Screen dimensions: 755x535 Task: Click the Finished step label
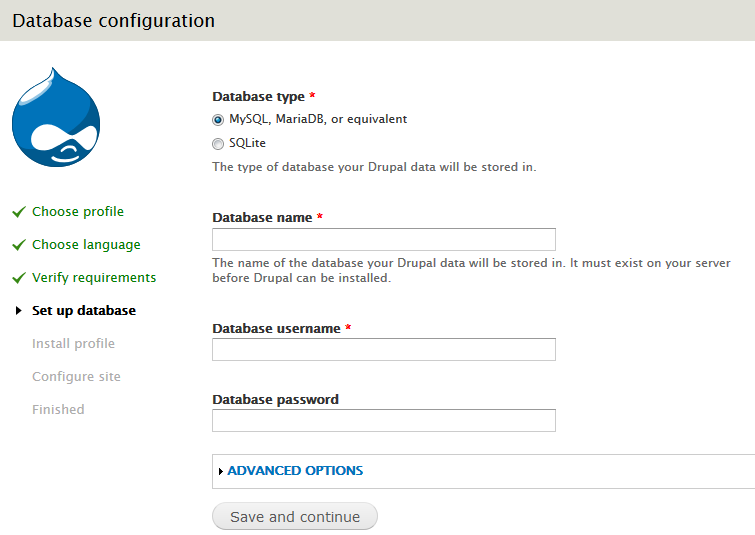coord(58,410)
